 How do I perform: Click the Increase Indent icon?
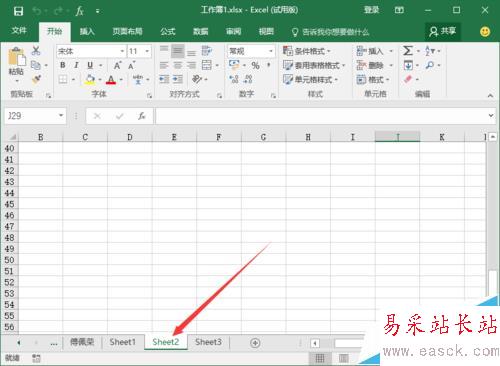[178, 79]
